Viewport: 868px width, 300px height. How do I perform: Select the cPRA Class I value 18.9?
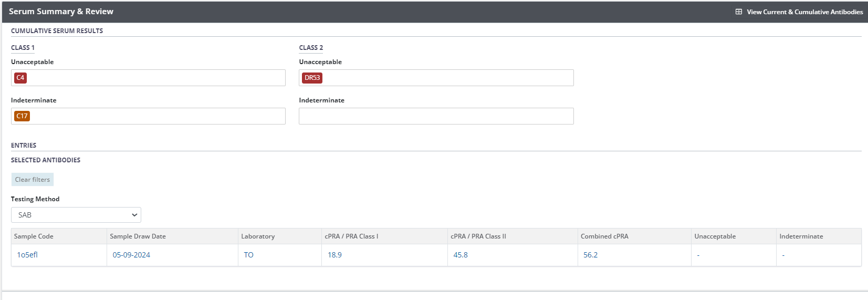(334, 255)
